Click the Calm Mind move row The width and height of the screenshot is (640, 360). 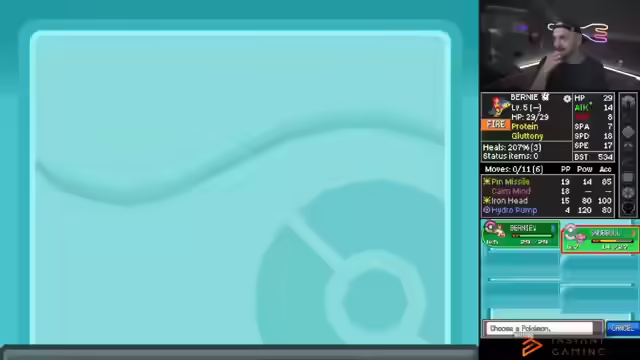[x=548, y=191]
